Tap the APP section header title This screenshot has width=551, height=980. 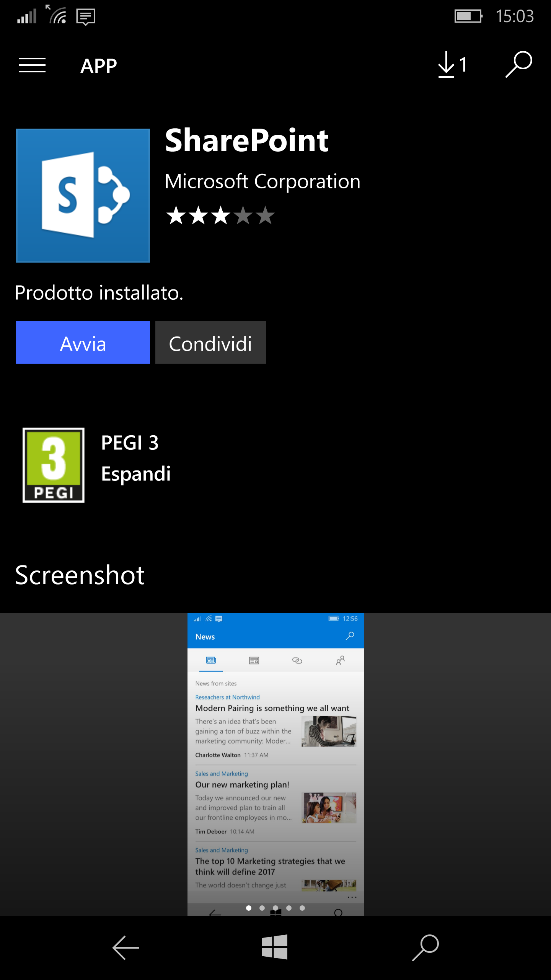(x=99, y=66)
